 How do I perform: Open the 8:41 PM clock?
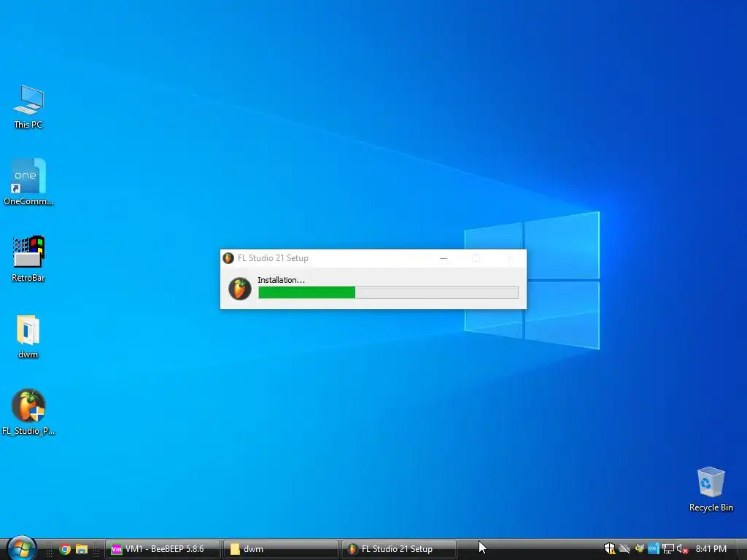[711, 549]
